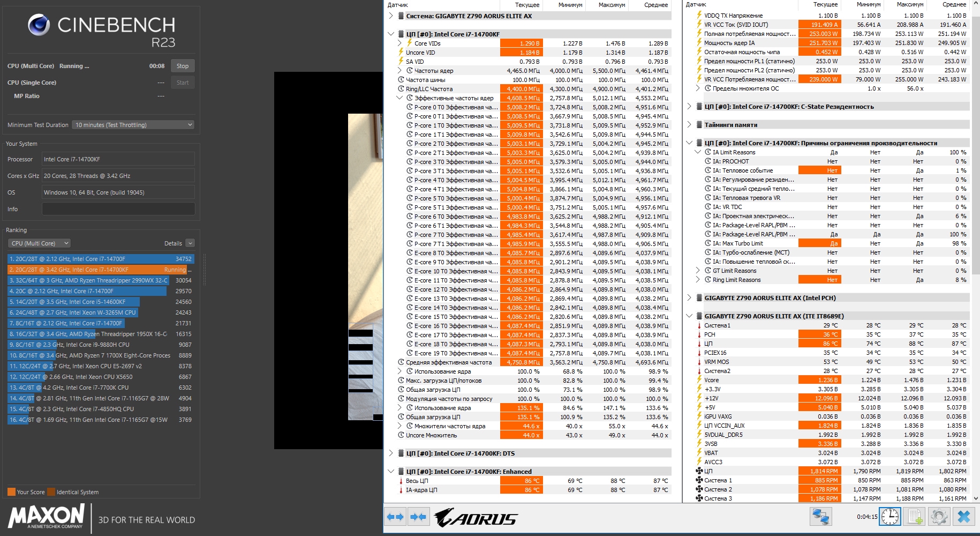Reset sensor statistics with the clock icon
Screen dimensions: 980x536
click(890, 517)
